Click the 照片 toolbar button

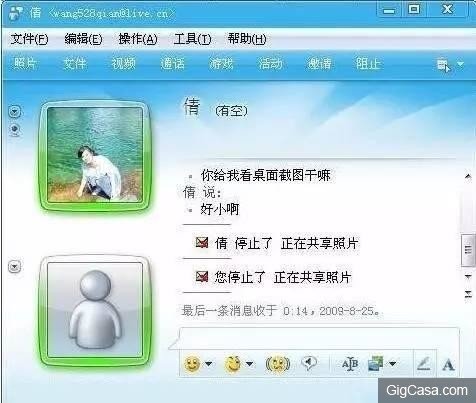[25, 63]
